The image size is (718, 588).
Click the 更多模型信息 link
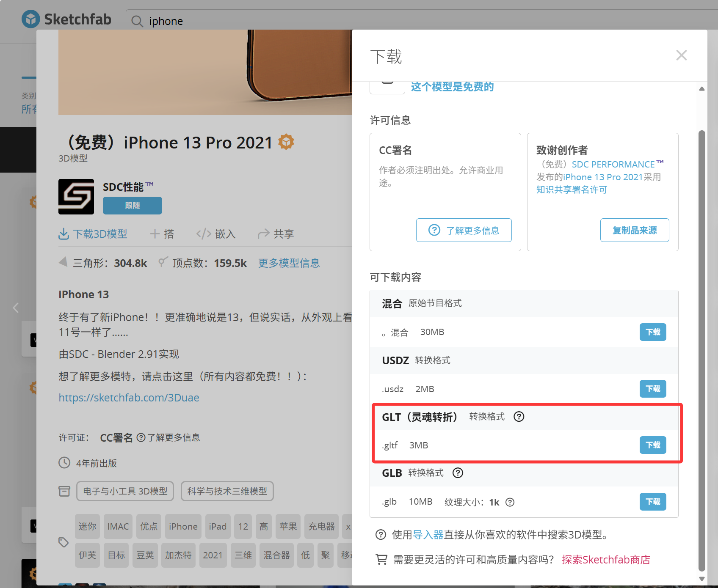tap(289, 263)
